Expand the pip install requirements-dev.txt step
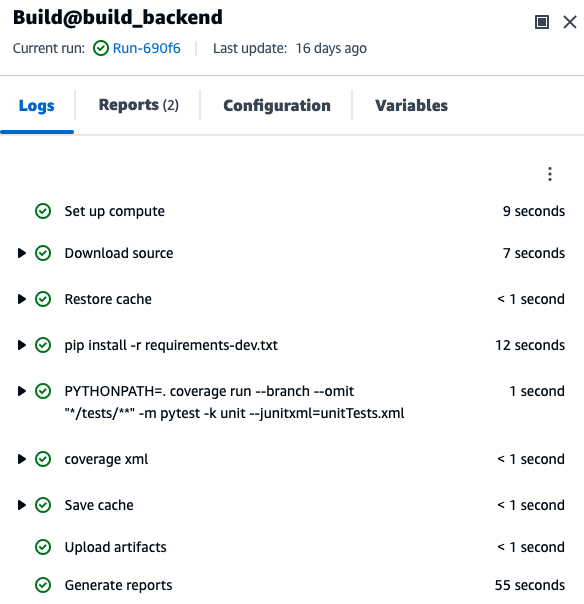The image size is (584, 604). (x=22, y=345)
